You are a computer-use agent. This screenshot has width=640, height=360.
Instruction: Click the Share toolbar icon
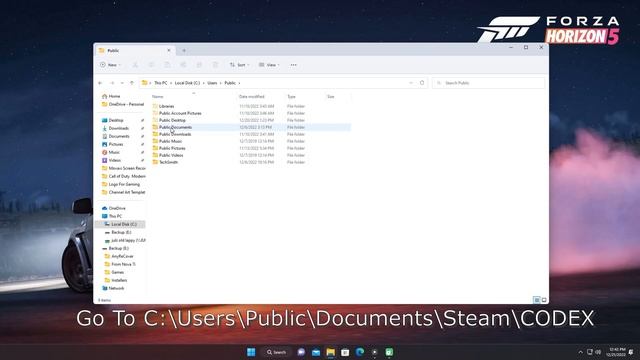click(x=199, y=65)
